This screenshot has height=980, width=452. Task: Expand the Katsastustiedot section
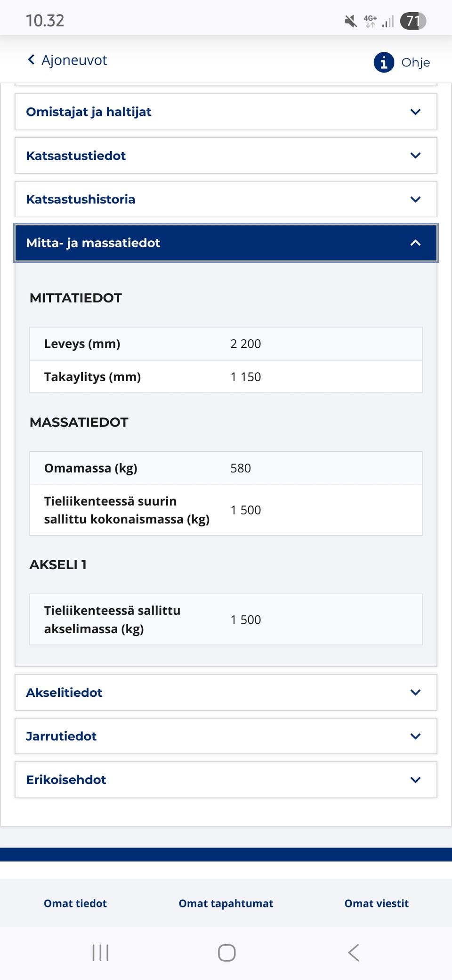coord(226,156)
